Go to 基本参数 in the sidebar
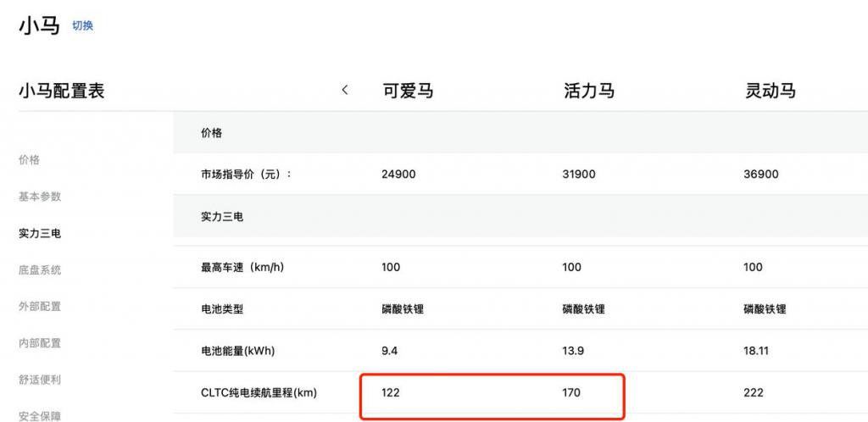The height and width of the screenshot is (422, 868). click(40, 197)
